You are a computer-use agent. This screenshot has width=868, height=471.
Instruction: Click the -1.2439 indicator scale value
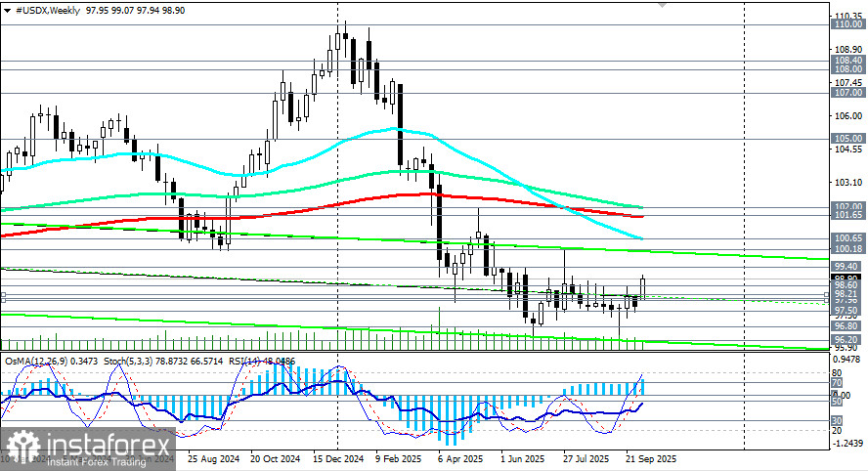[848, 444]
